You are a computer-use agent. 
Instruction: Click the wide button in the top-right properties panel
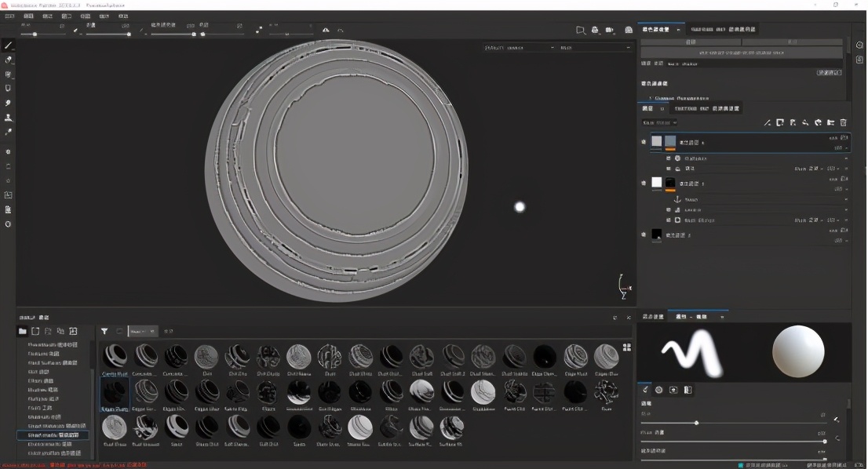coord(741,53)
